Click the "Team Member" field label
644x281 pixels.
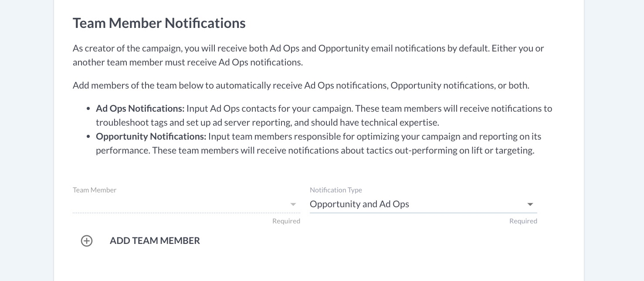95,190
